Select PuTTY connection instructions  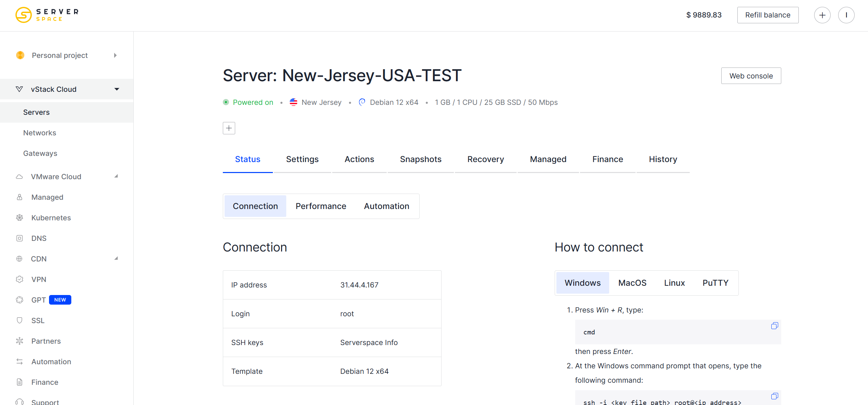coord(715,283)
